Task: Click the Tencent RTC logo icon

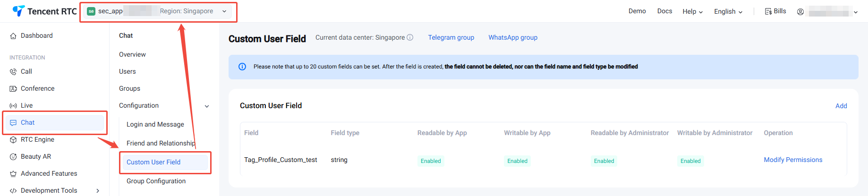Action: point(18,11)
